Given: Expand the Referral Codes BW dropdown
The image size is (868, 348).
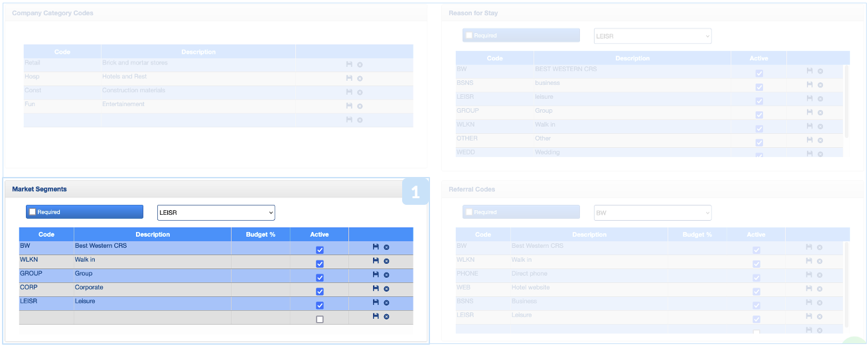Looking at the screenshot, I should (652, 213).
